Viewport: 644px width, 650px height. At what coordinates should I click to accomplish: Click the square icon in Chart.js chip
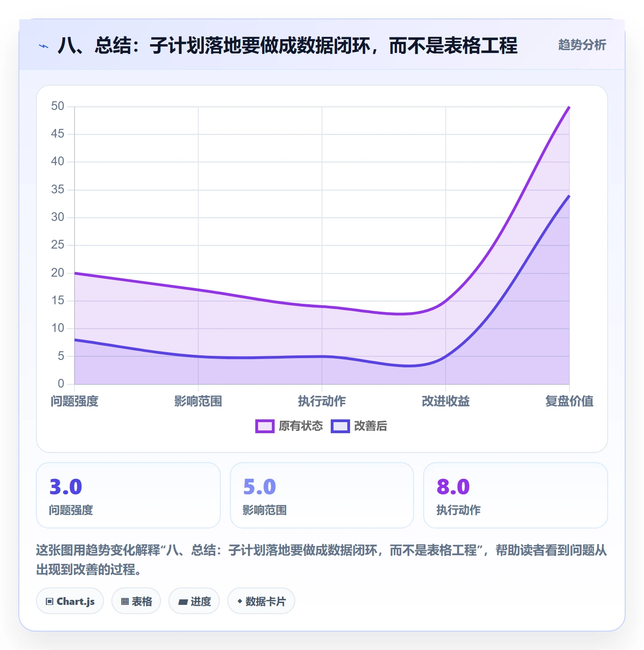50,602
